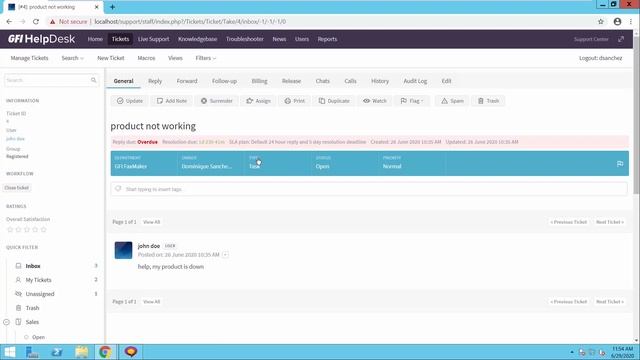Open the Billing tab
The width and height of the screenshot is (640, 360).
tap(259, 81)
